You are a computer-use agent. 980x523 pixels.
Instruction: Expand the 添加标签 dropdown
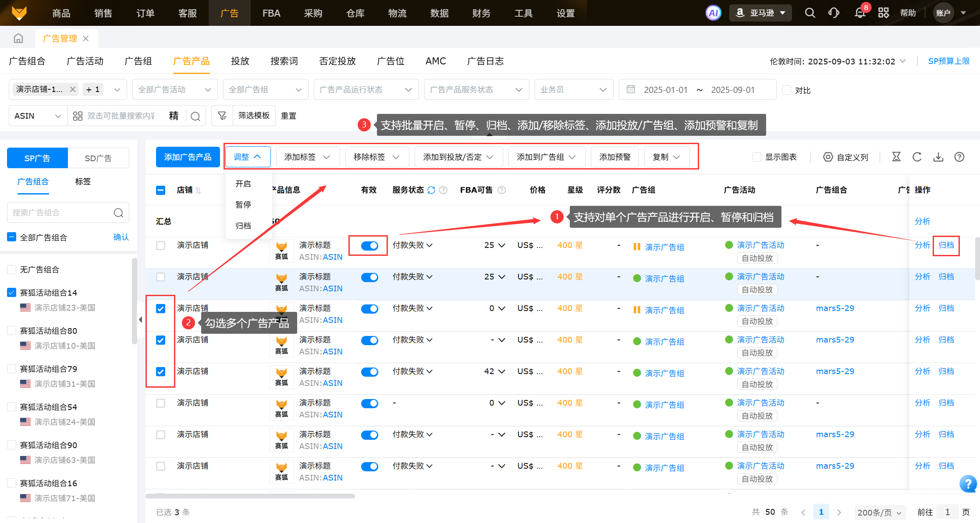(307, 157)
